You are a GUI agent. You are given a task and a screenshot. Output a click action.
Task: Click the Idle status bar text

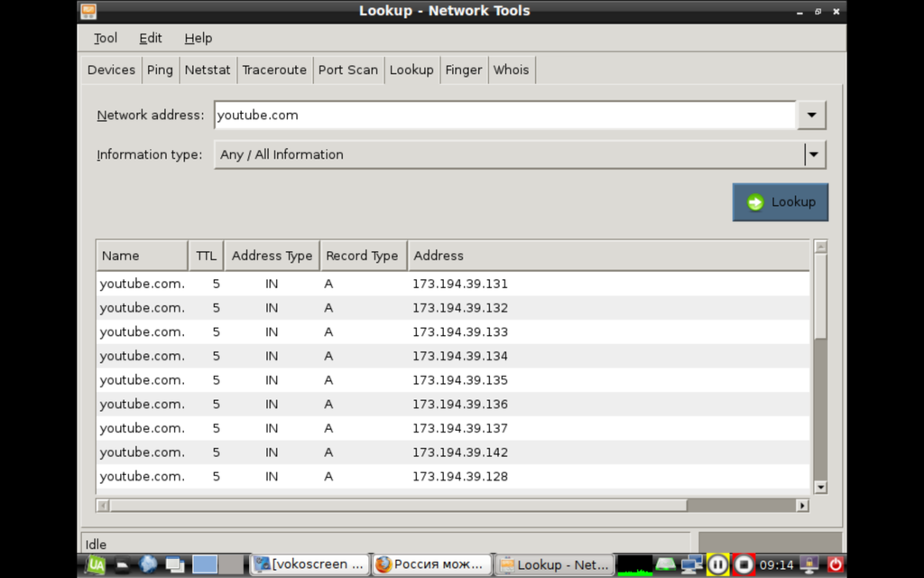tap(96, 545)
